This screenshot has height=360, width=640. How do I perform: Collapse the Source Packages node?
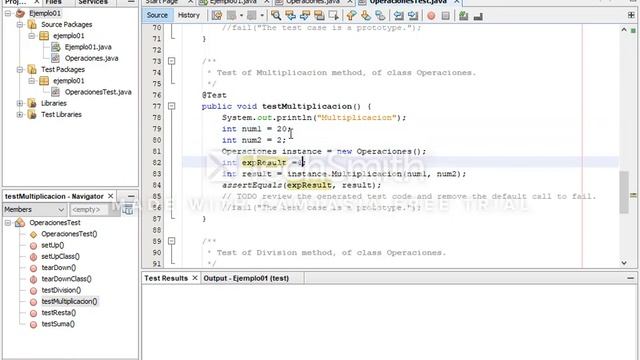click(20, 24)
